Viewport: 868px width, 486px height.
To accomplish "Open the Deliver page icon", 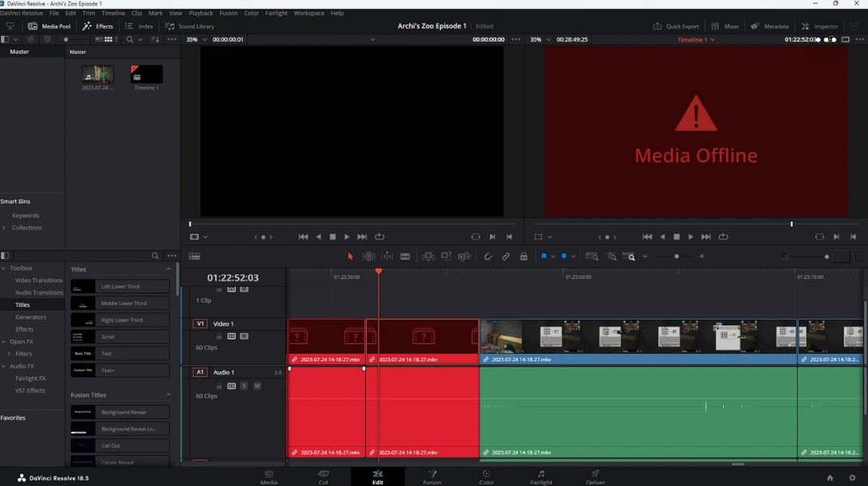I will pyautogui.click(x=595, y=476).
